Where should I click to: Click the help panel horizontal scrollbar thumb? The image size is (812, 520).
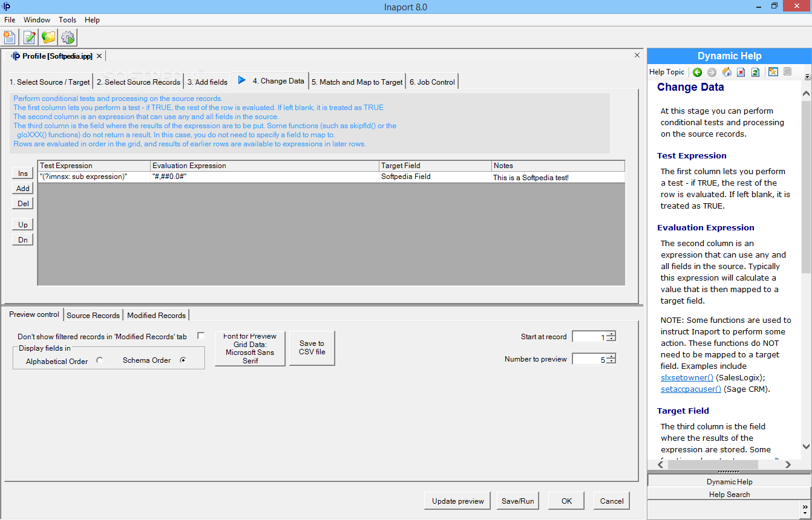[712, 464]
